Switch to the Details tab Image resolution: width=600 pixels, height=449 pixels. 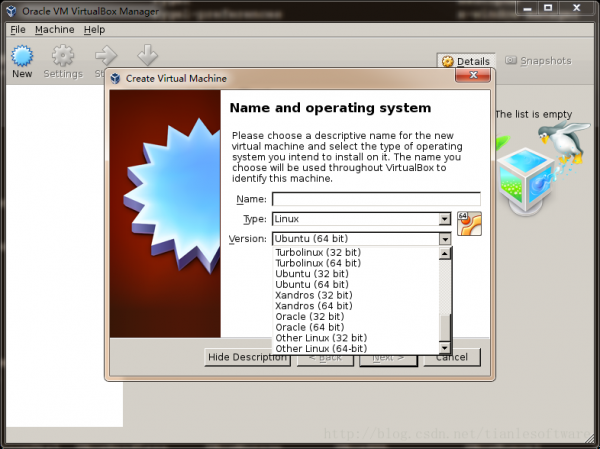pos(466,61)
